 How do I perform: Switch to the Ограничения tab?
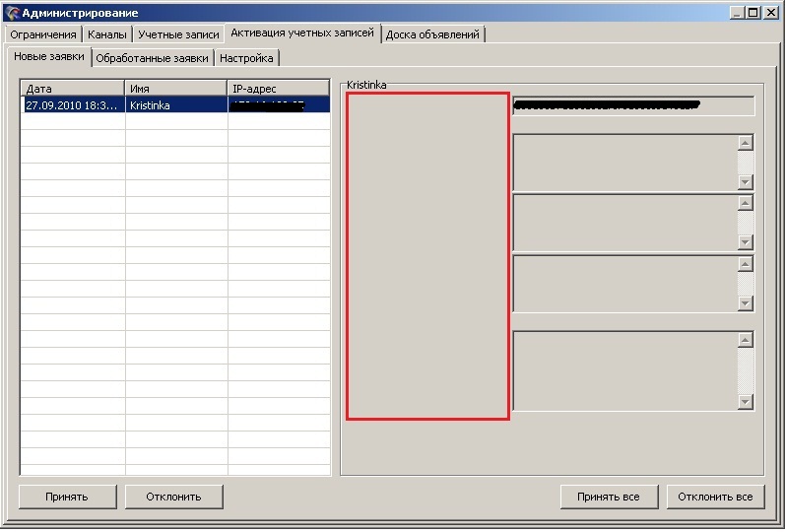(42, 34)
